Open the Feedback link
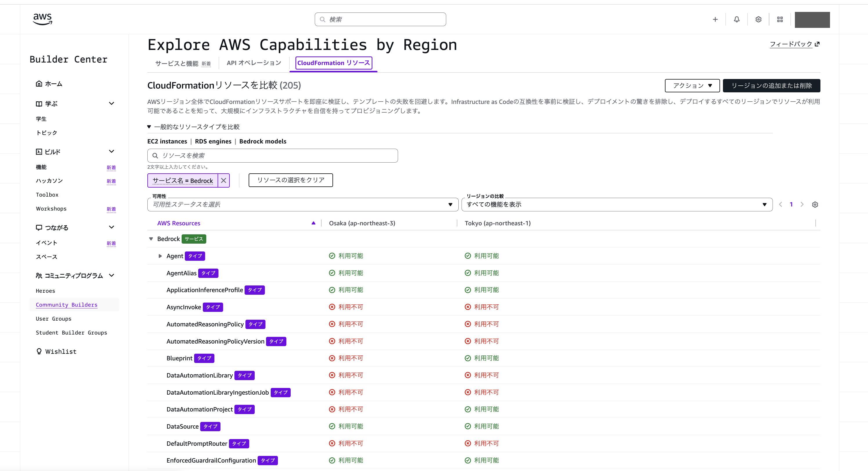This screenshot has width=868, height=471. 795,44
